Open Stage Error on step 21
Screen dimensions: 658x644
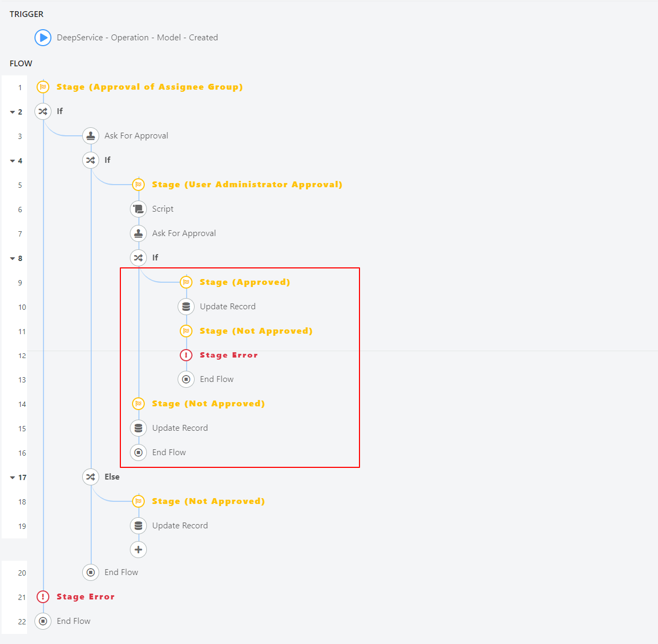point(85,597)
